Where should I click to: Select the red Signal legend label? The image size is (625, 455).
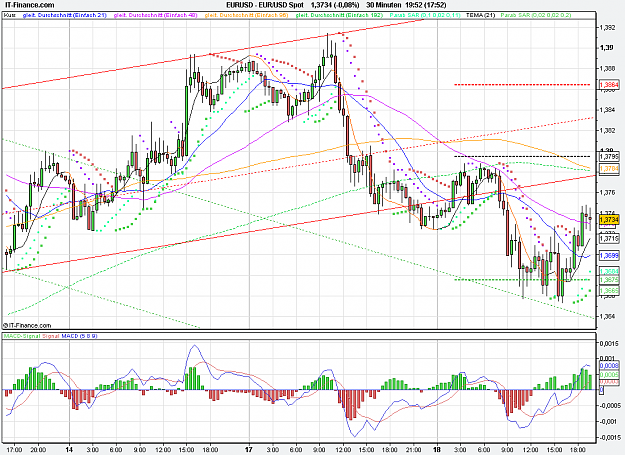[x=51, y=336]
